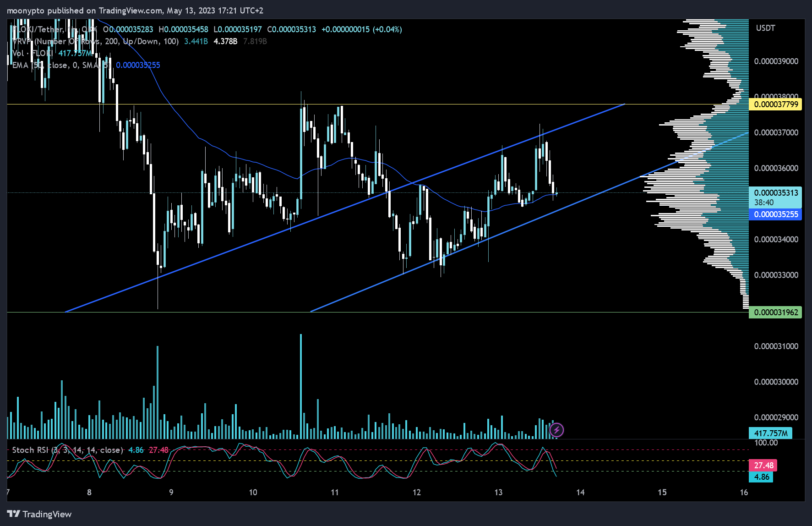
Task: Click the 0.000034000 price axis tick
Action: [776, 240]
